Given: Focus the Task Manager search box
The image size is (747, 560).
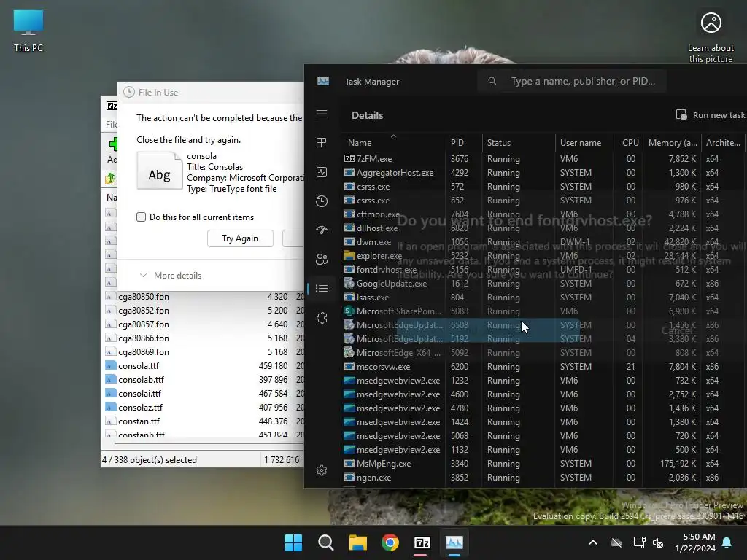Looking at the screenshot, I should 572,81.
